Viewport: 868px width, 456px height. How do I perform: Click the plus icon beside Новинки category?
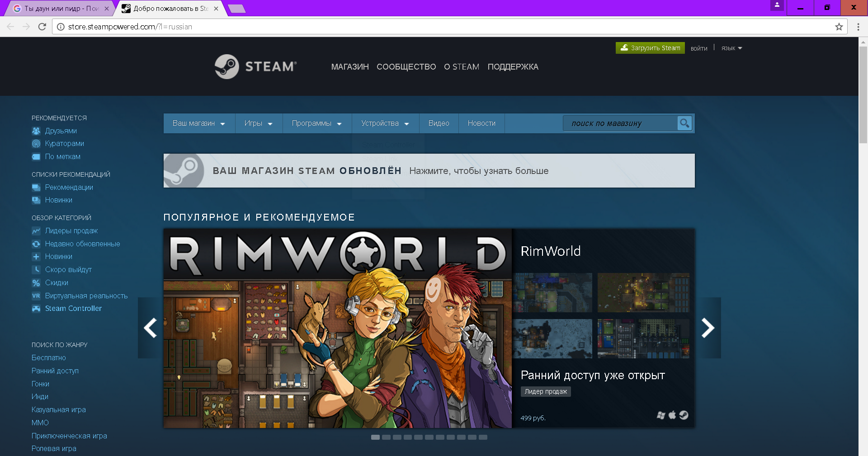pyautogui.click(x=36, y=257)
